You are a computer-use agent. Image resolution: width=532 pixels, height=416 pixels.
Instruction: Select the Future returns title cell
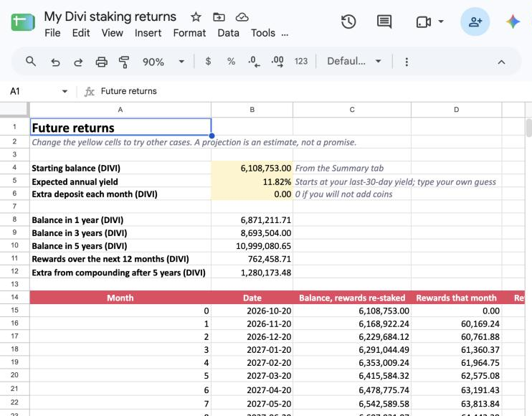point(120,127)
